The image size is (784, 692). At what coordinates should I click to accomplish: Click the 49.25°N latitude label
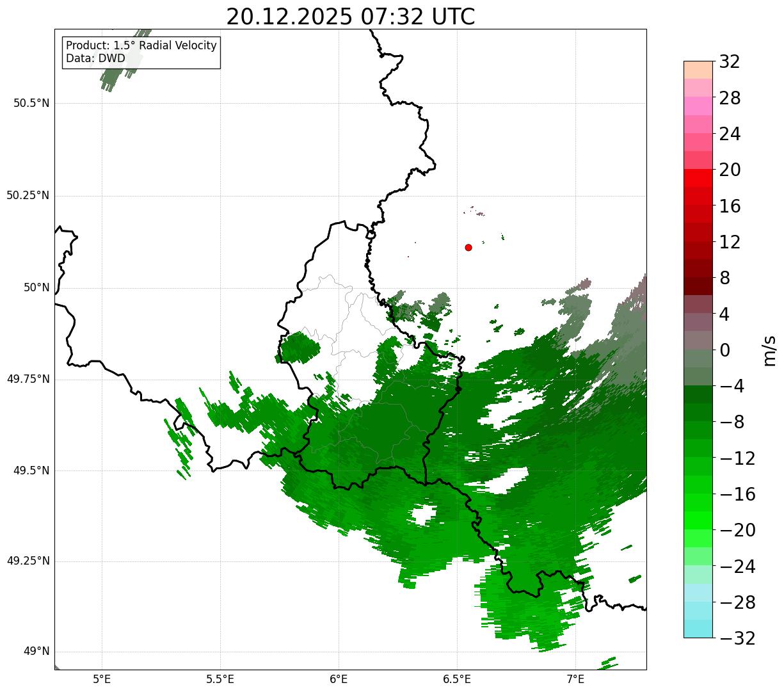click(28, 561)
